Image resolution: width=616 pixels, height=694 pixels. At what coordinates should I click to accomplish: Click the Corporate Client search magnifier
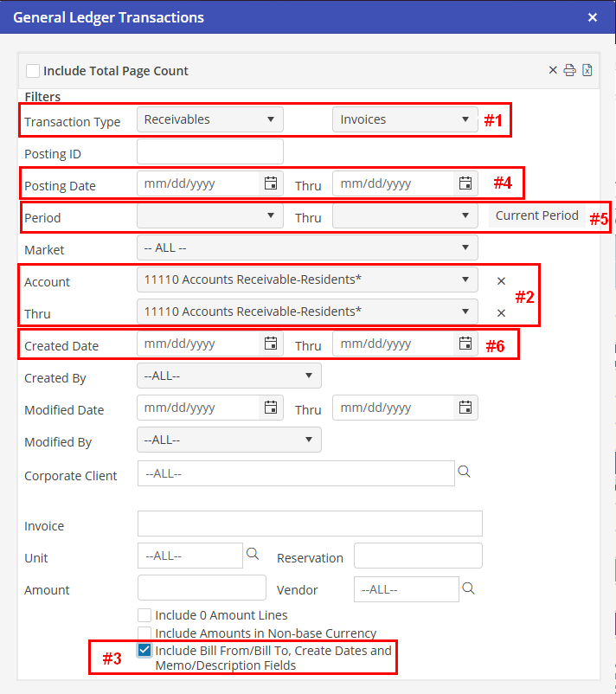pos(464,472)
